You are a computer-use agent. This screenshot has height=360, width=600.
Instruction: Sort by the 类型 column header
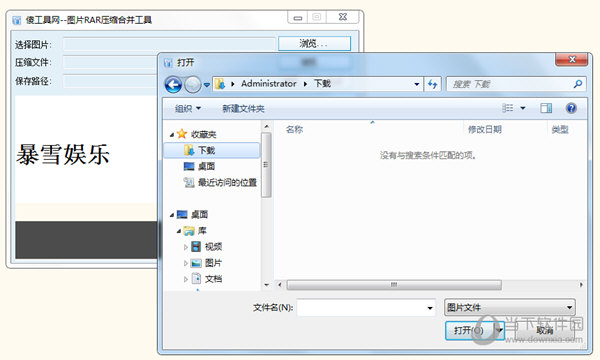coord(560,130)
